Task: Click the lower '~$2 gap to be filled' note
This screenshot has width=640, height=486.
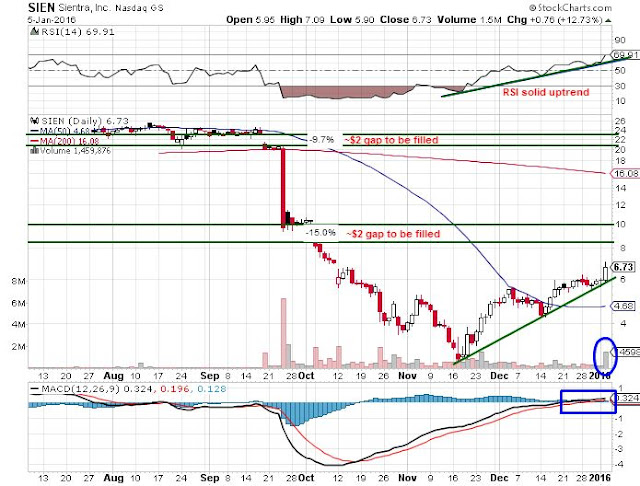Action: (x=393, y=234)
